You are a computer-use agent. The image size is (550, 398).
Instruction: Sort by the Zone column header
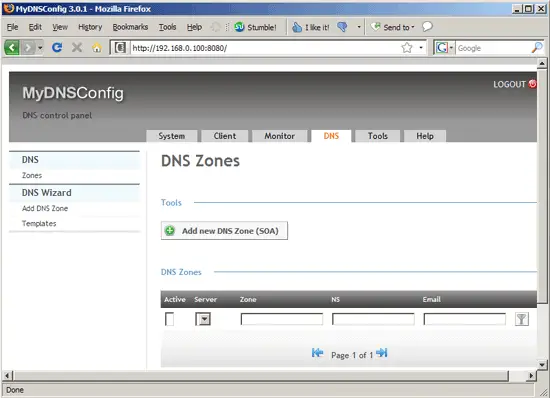248,299
